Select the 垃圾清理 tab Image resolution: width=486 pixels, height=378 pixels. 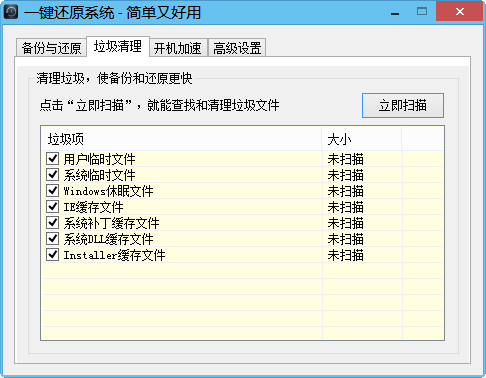point(118,46)
